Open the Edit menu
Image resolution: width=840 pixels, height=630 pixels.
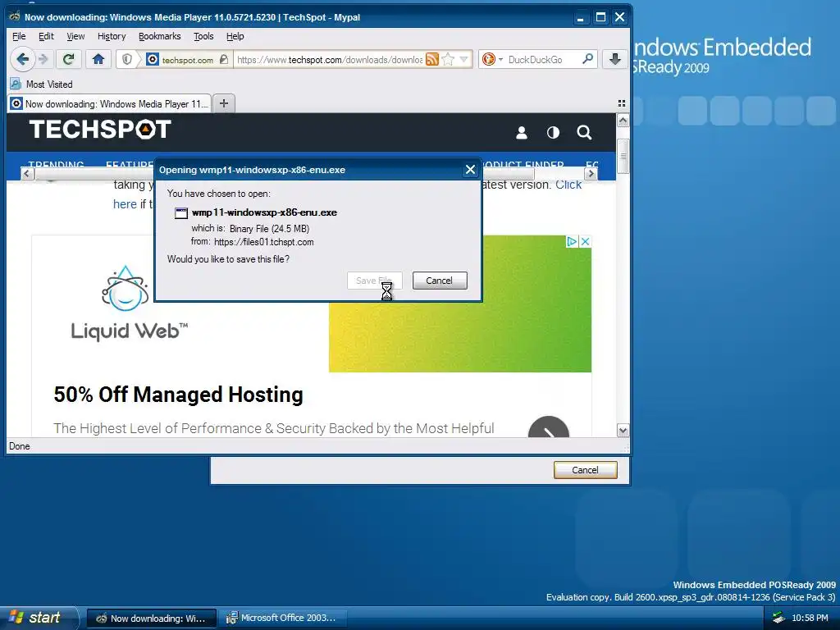(46, 36)
